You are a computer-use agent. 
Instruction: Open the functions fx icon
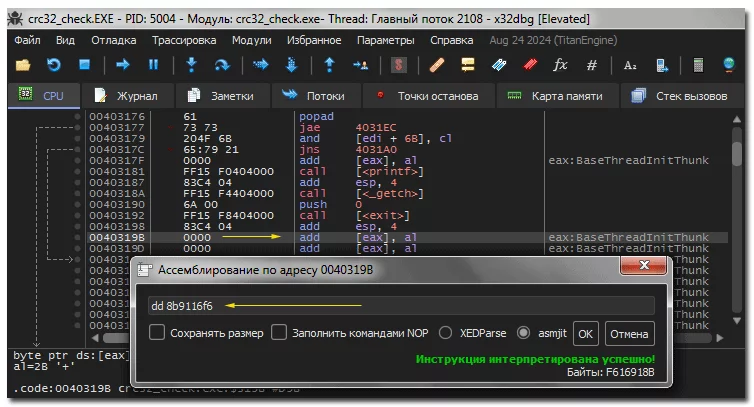[560, 64]
